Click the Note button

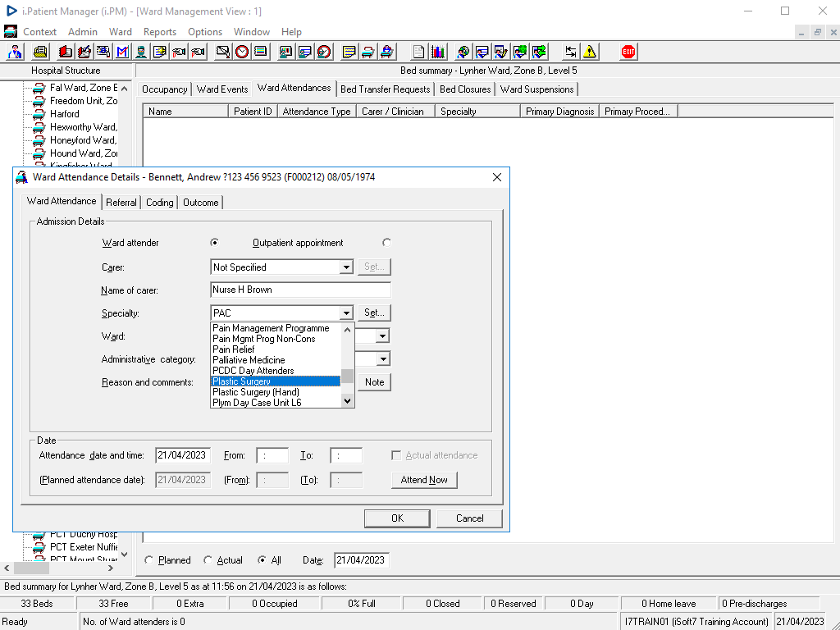pos(374,382)
